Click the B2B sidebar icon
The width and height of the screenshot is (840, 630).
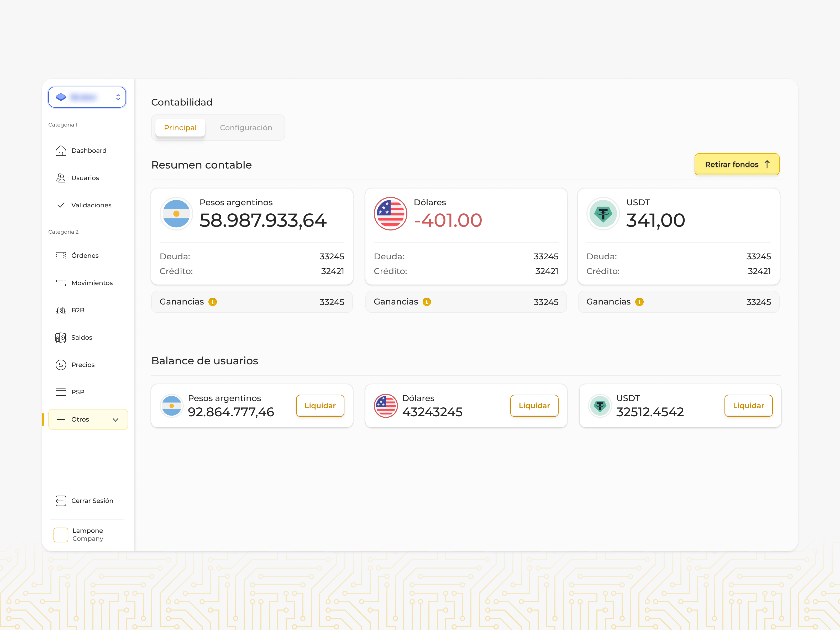pos(61,310)
